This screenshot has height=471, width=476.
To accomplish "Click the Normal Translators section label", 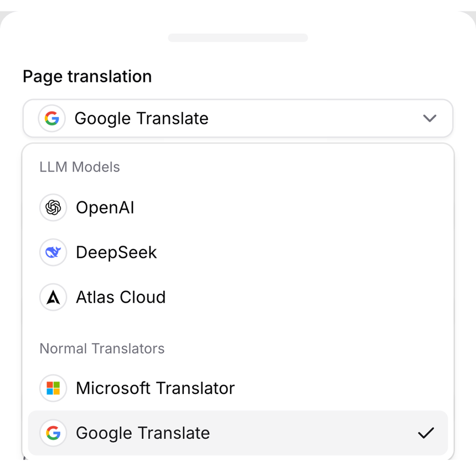I will click(102, 348).
